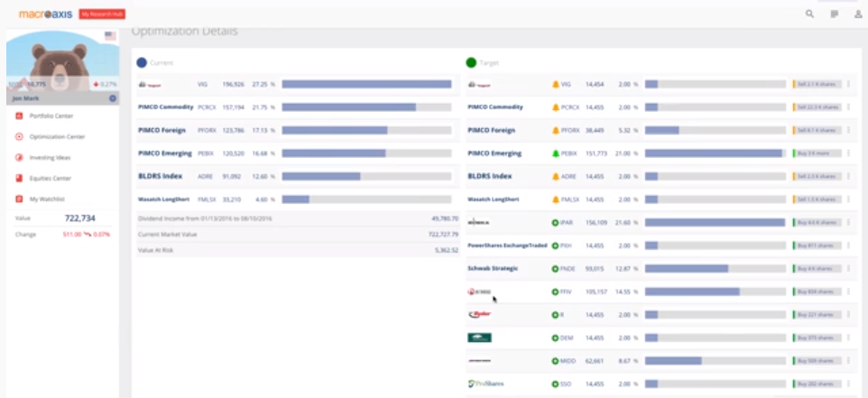The image size is (868, 398).
Task: Click Buy shares button for PXH
Action: tap(817, 245)
